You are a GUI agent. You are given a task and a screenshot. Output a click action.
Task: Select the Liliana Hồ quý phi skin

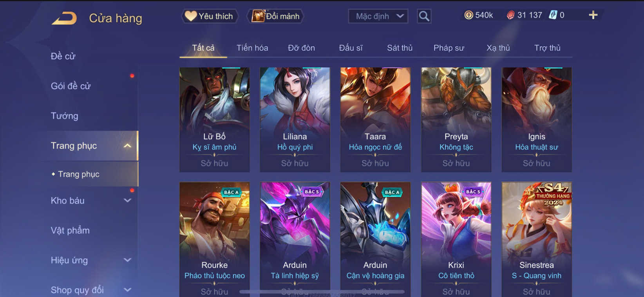click(295, 120)
